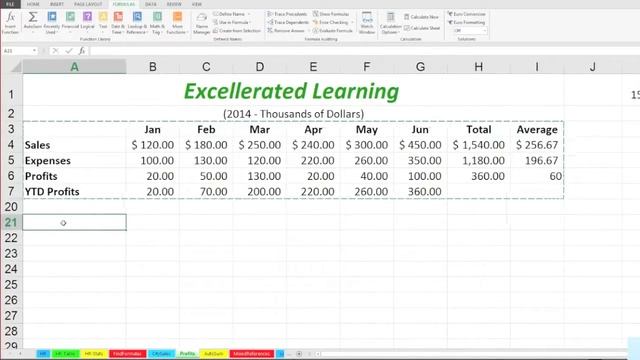Screen dimensions: 640x360
Task: Open the More Functions menu
Action: click(x=177, y=23)
